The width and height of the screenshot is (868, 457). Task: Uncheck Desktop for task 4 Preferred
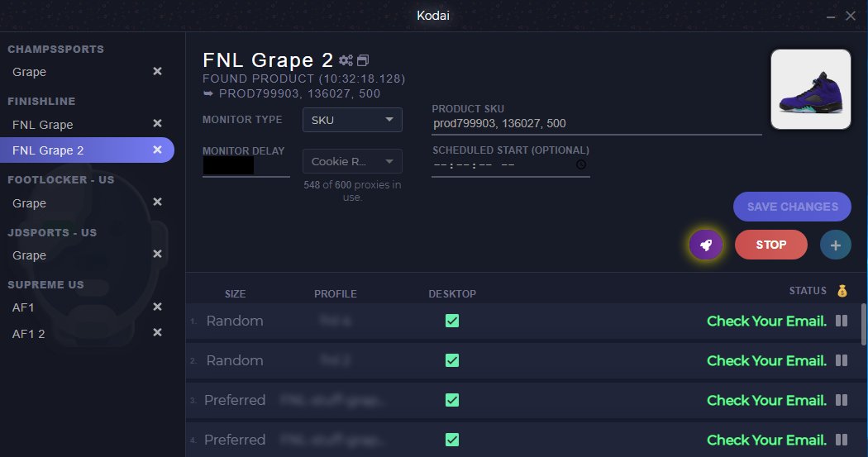452,440
